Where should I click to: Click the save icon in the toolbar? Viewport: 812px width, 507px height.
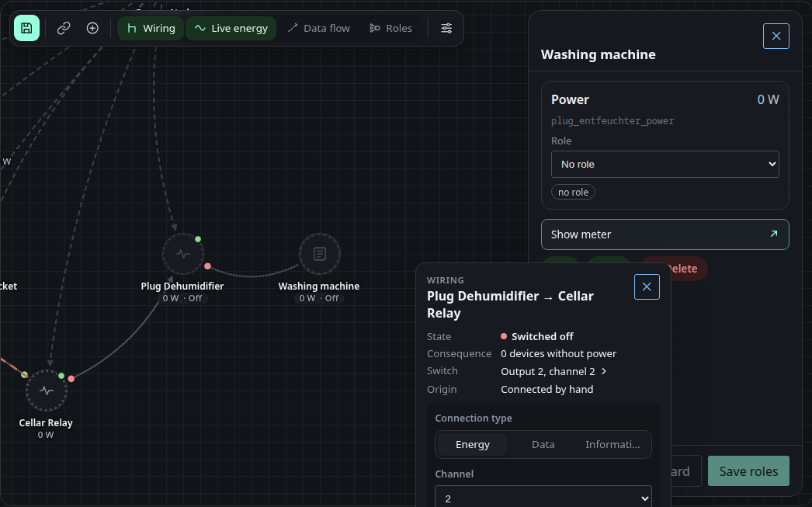pyautogui.click(x=27, y=28)
